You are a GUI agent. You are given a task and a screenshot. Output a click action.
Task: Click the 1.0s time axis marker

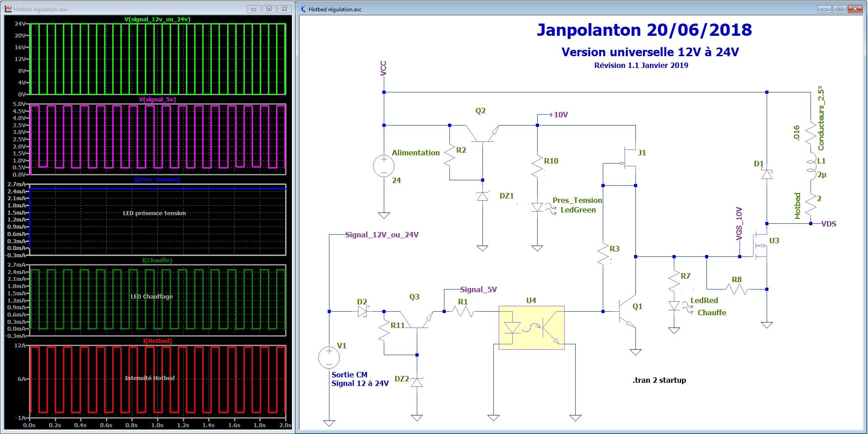coord(157,426)
